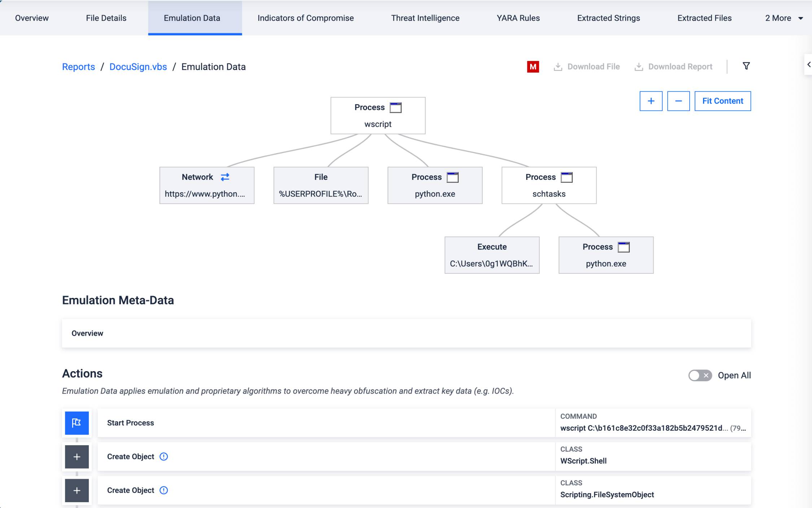Click the minus icon to zoom out the graph
812x508 pixels.
678,101
